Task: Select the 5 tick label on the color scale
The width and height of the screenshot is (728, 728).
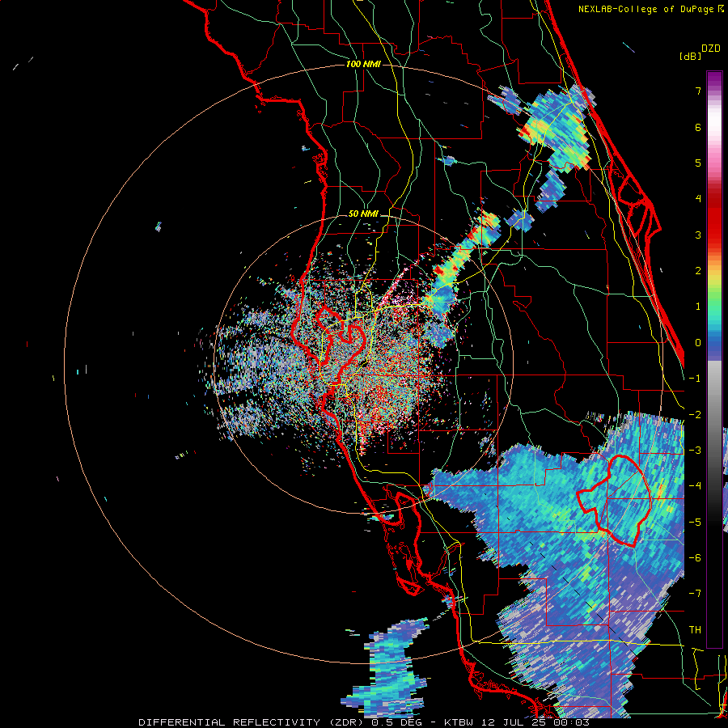Action: tap(698, 163)
